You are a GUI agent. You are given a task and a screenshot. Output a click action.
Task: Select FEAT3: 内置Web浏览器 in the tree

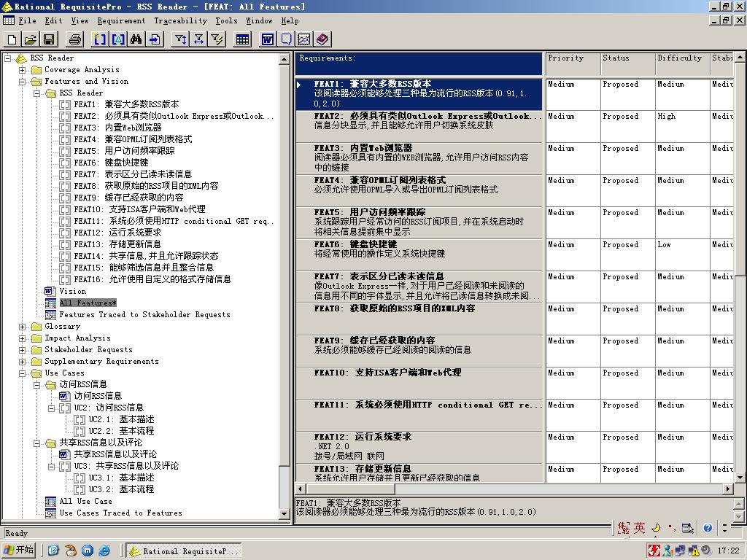tap(117, 128)
